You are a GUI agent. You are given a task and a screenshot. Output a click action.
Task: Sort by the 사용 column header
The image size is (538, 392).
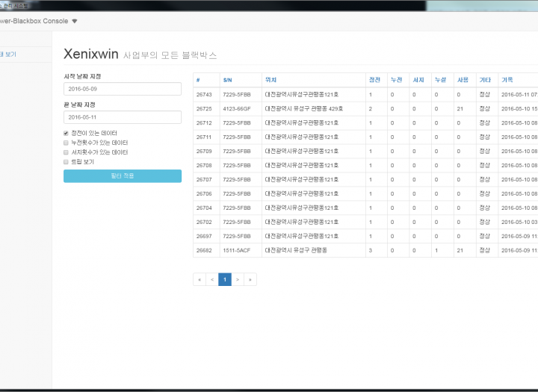pos(462,79)
